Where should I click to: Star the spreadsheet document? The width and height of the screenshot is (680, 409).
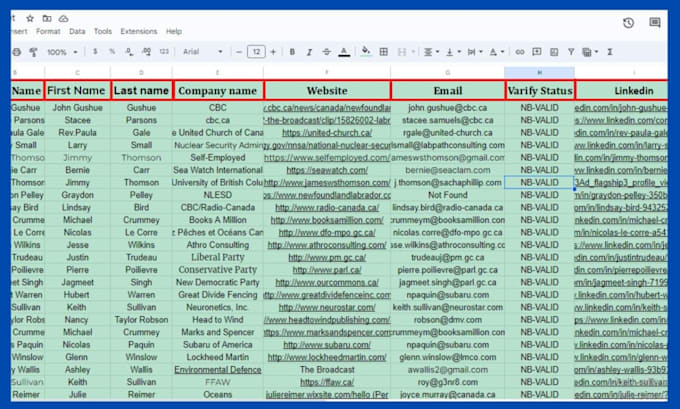click(x=30, y=18)
